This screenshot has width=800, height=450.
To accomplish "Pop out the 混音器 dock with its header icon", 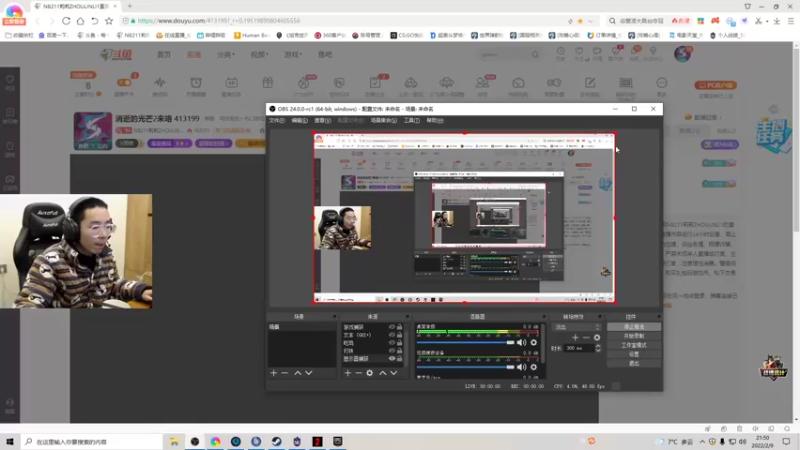I will [x=543, y=317].
